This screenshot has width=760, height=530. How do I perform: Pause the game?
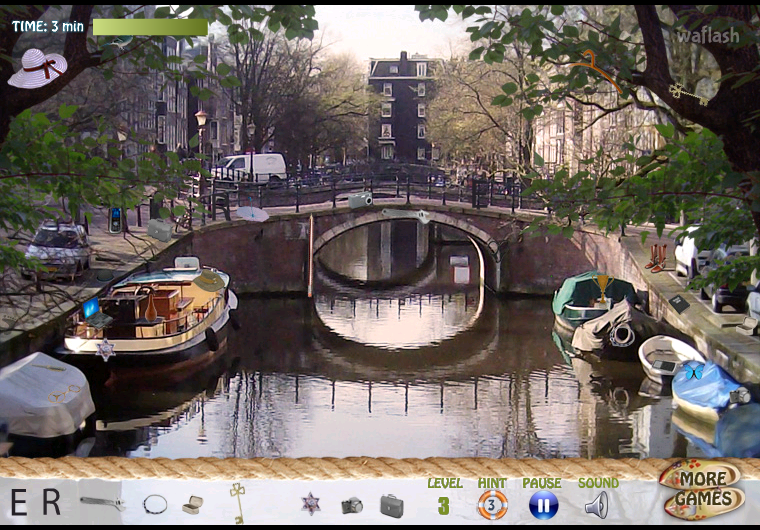pos(543,505)
